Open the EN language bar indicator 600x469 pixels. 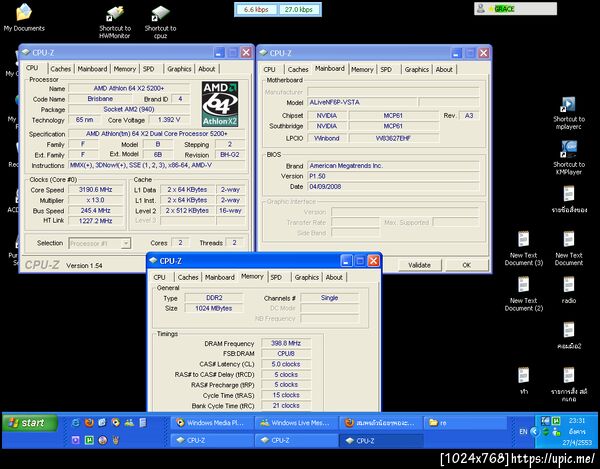pyautogui.click(x=523, y=432)
